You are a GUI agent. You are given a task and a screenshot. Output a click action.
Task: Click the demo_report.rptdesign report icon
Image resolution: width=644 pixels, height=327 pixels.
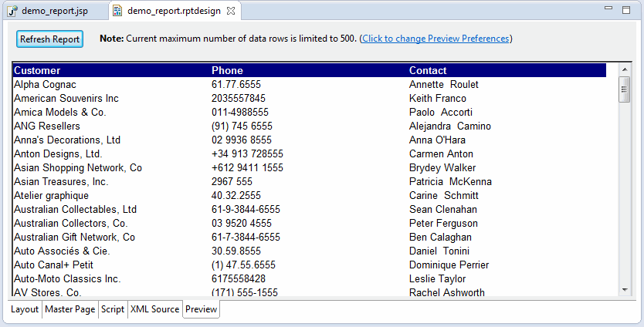[x=118, y=11]
